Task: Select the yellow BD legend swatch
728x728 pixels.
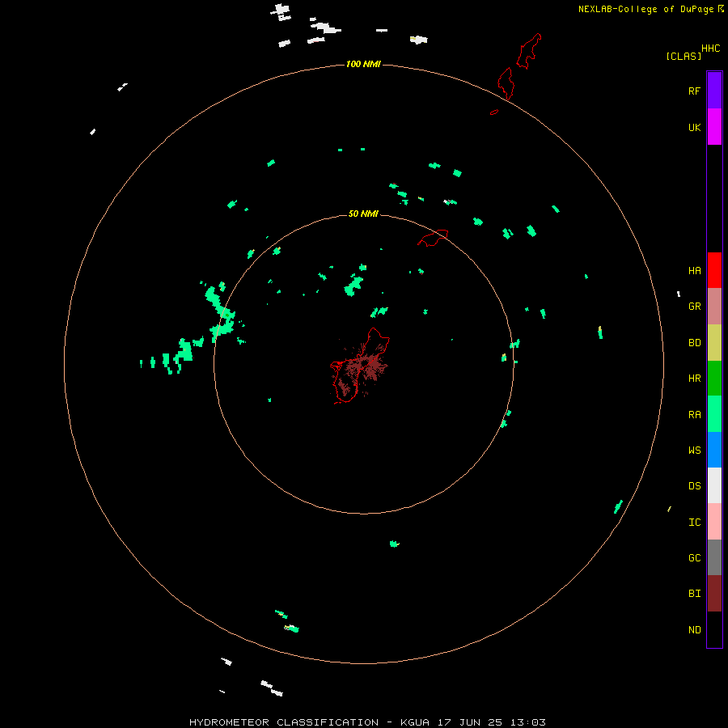Action: (714, 343)
